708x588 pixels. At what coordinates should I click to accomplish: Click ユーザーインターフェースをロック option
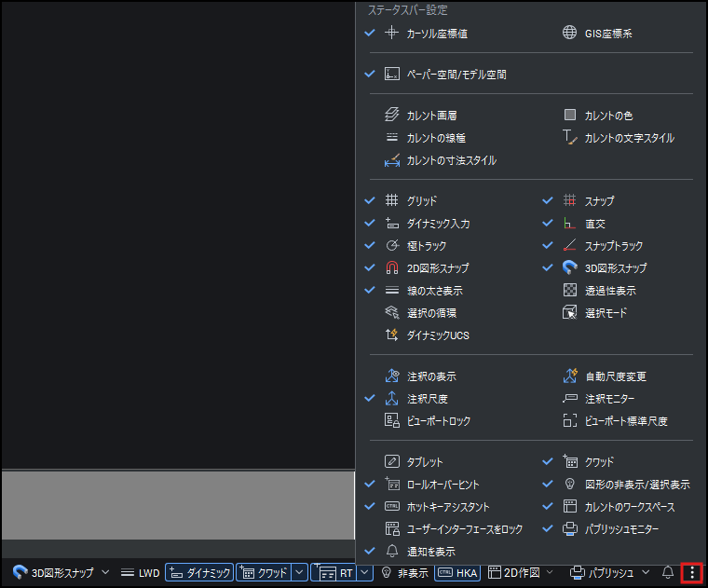464,529
